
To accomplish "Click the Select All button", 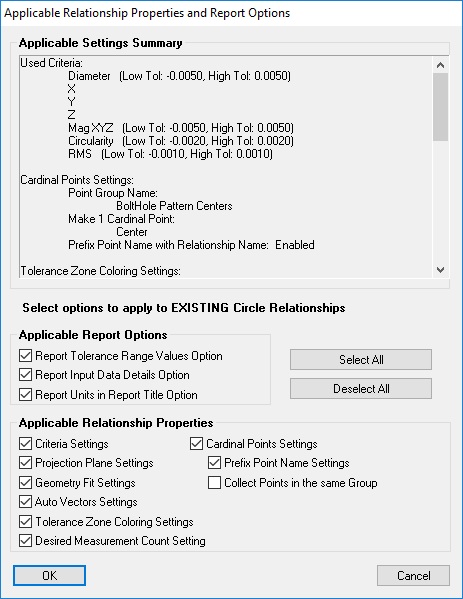I will [x=361, y=359].
